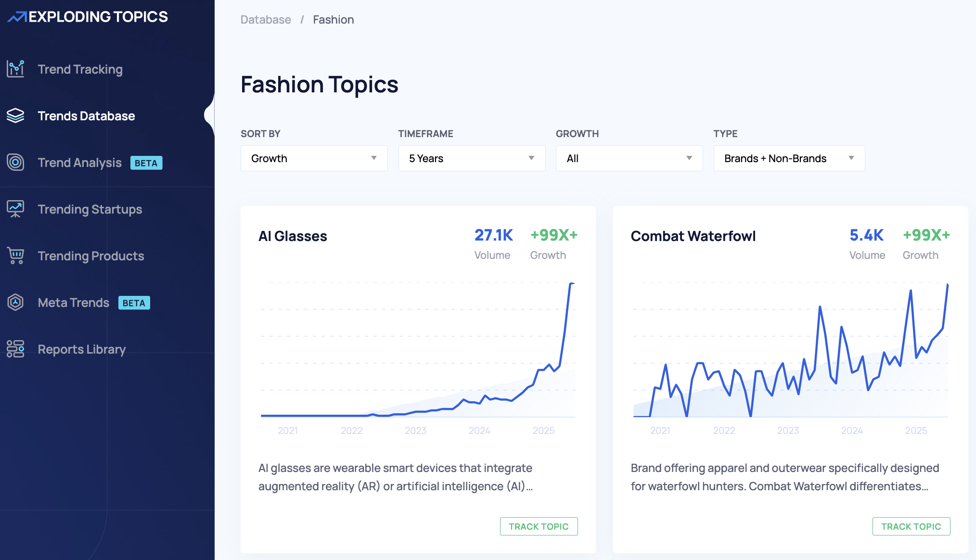The width and height of the screenshot is (976, 560).
Task: Click the TYPE label
Action: 725,134
